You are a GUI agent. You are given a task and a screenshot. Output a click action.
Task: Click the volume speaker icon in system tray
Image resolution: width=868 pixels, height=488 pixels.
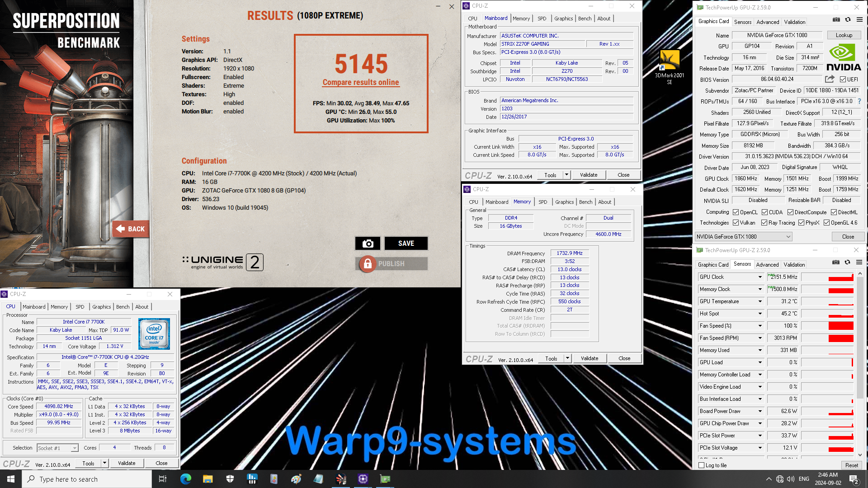[791, 479]
